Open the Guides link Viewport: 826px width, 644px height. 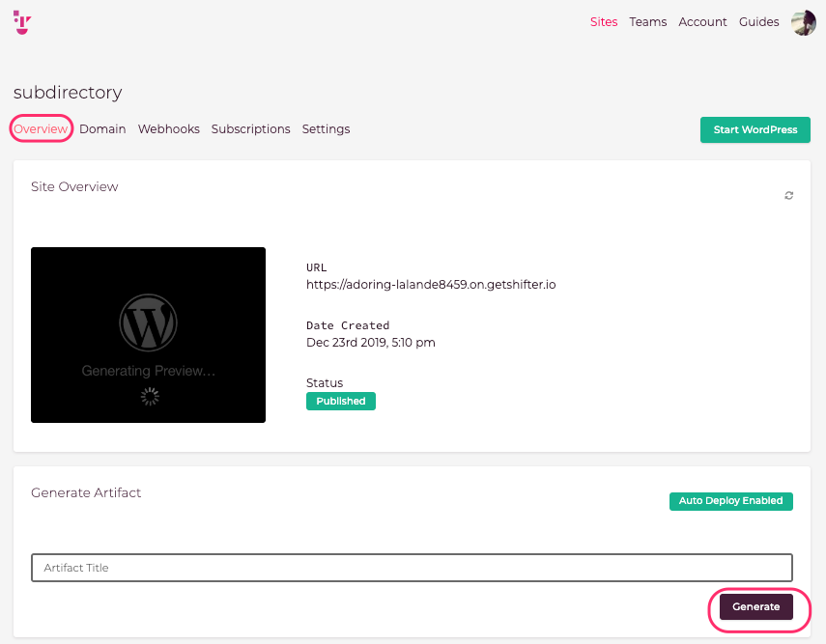click(x=758, y=22)
